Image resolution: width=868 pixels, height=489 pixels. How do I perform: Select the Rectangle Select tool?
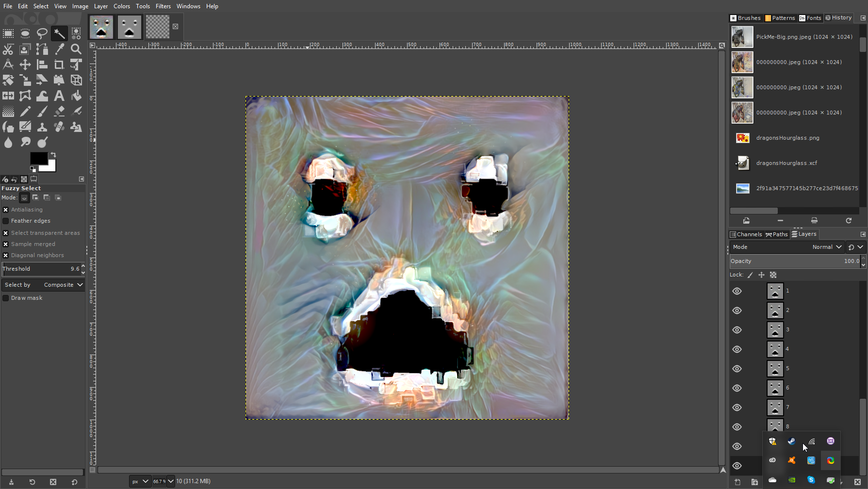click(8, 33)
